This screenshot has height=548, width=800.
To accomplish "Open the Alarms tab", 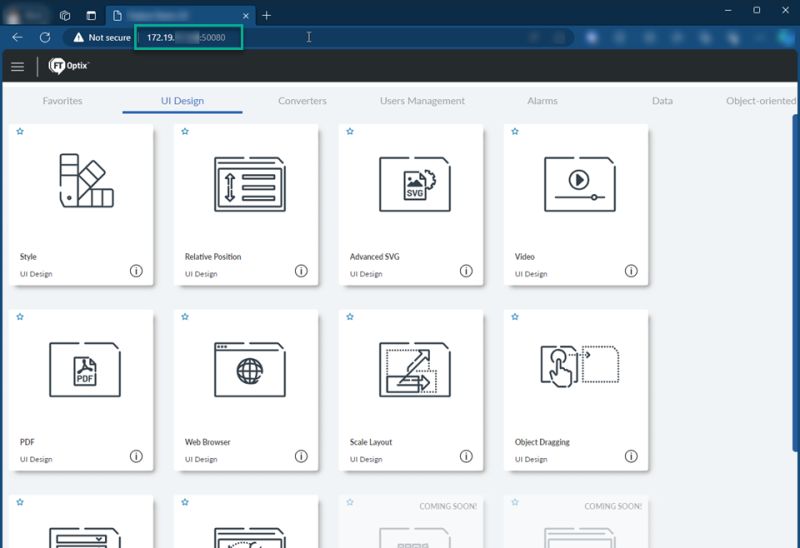I will pyautogui.click(x=542, y=101).
